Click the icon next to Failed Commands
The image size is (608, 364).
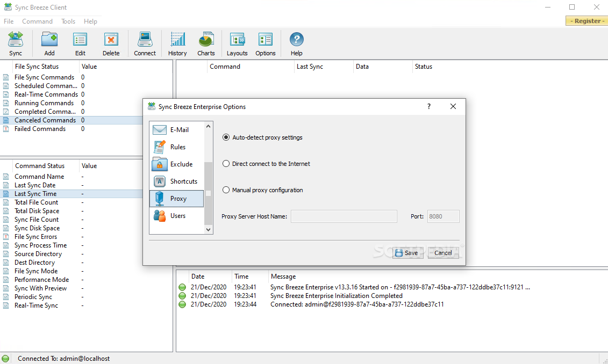(x=6, y=129)
